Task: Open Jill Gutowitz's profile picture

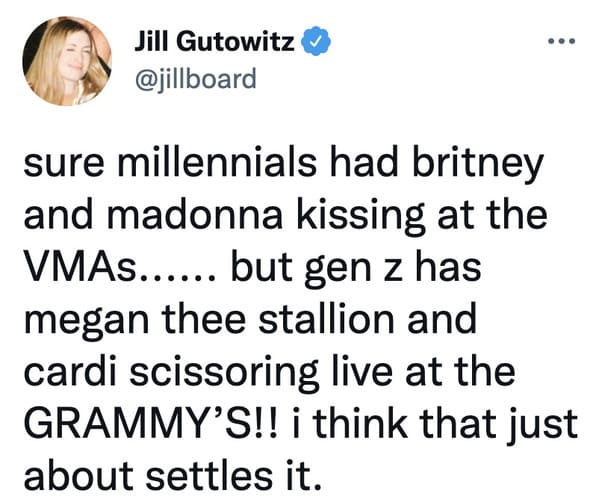Action: coord(67,60)
